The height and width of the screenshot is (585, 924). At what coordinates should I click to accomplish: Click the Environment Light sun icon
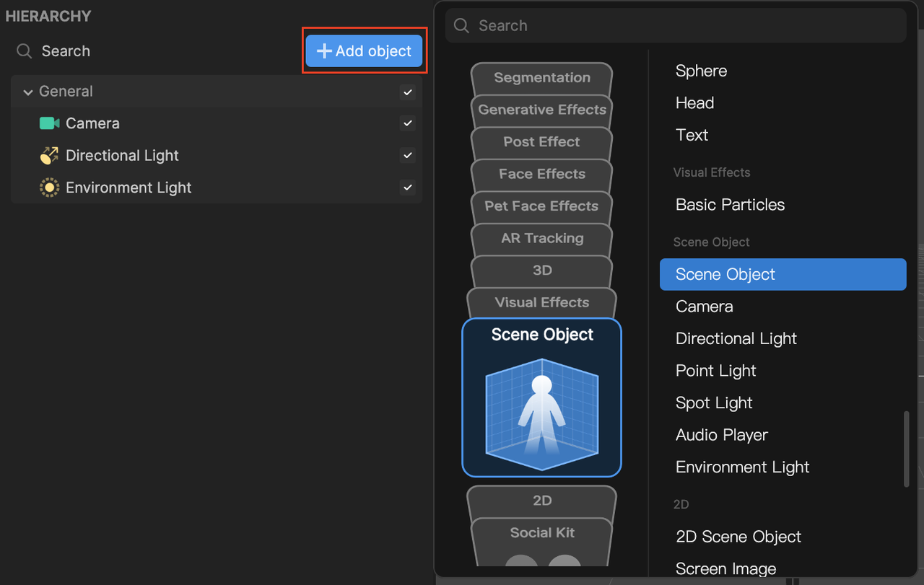(x=49, y=187)
